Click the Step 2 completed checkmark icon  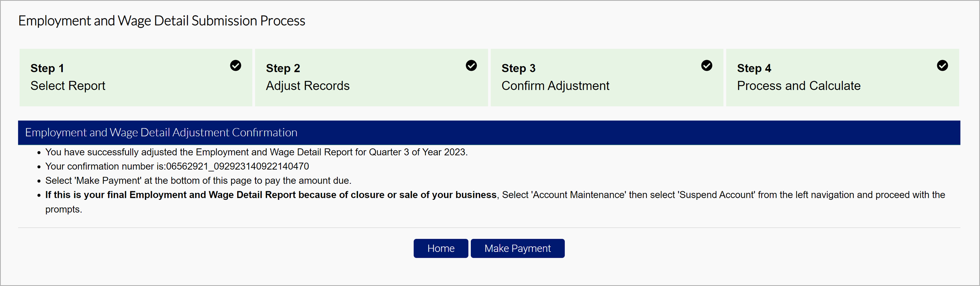point(471,65)
